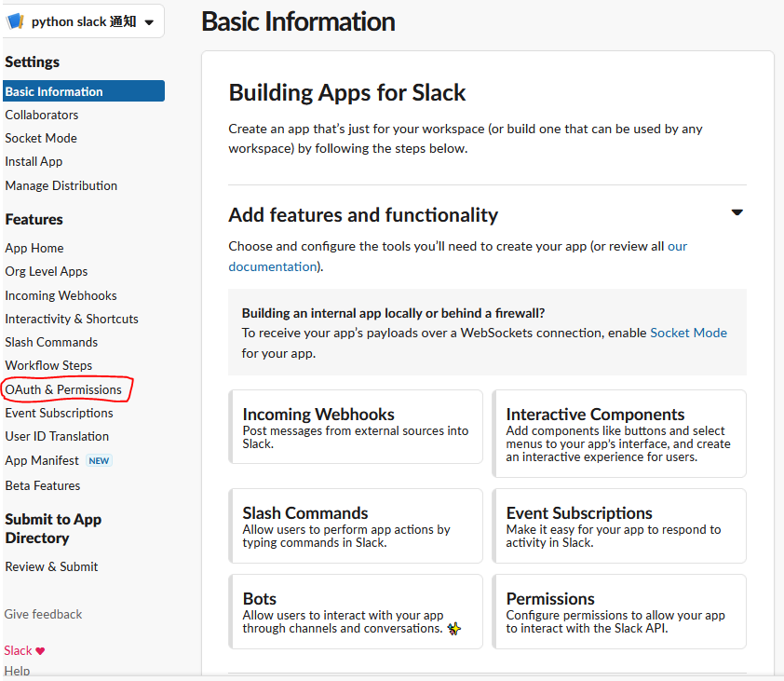
Task: Click the Socket Mode link in the notice
Action: [x=688, y=333]
